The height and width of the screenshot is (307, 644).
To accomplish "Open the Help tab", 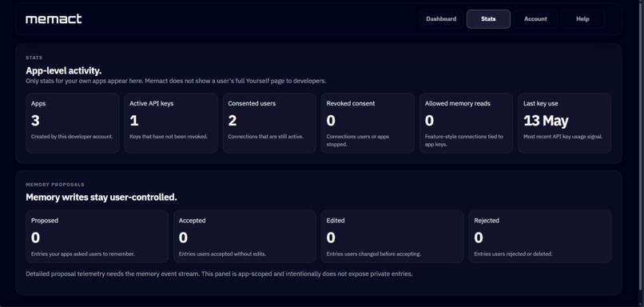I will 582,19.
